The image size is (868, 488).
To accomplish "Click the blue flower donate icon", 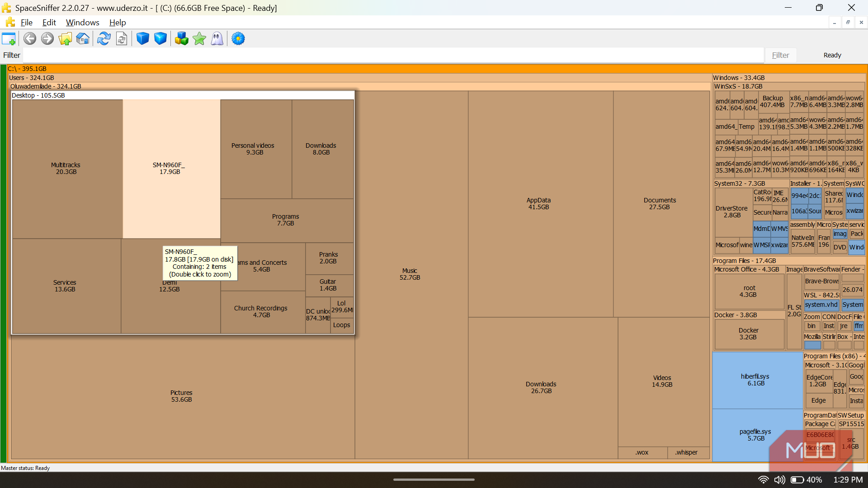I will click(x=238, y=39).
